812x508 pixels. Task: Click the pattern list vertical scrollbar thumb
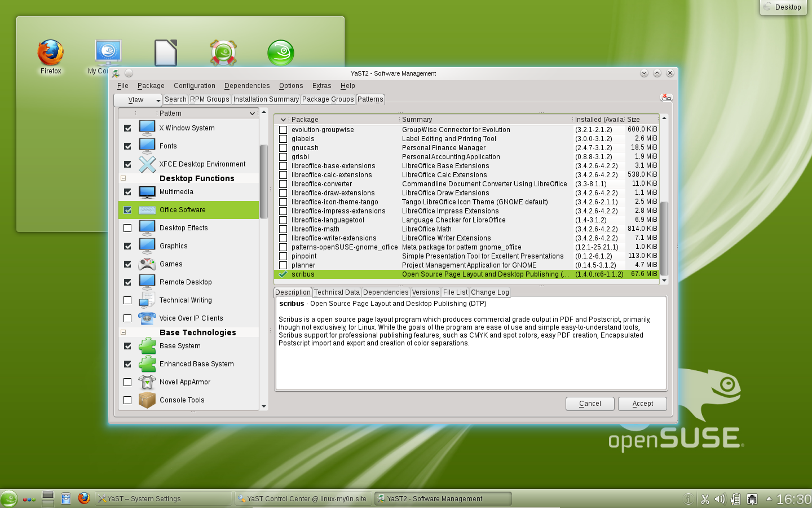click(x=263, y=181)
